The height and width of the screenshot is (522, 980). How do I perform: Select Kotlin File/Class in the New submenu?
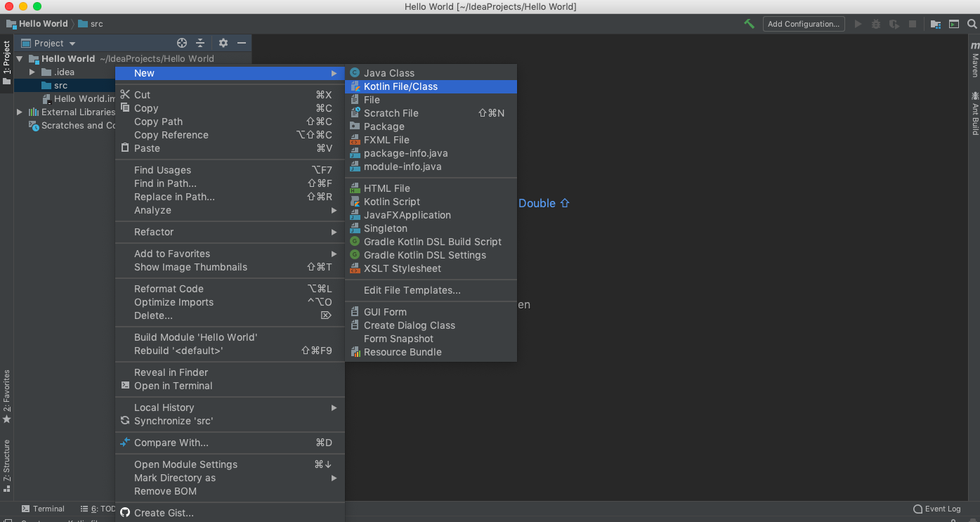[x=431, y=86]
